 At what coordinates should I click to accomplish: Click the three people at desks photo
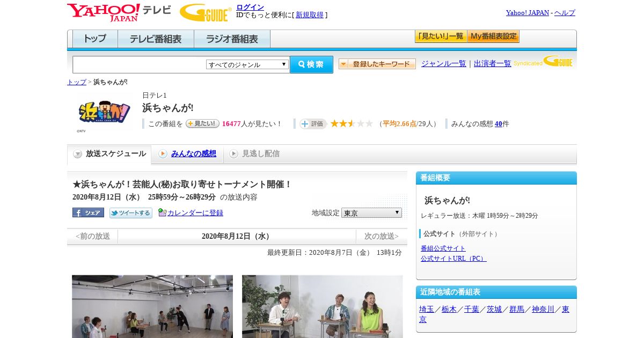[322, 306]
